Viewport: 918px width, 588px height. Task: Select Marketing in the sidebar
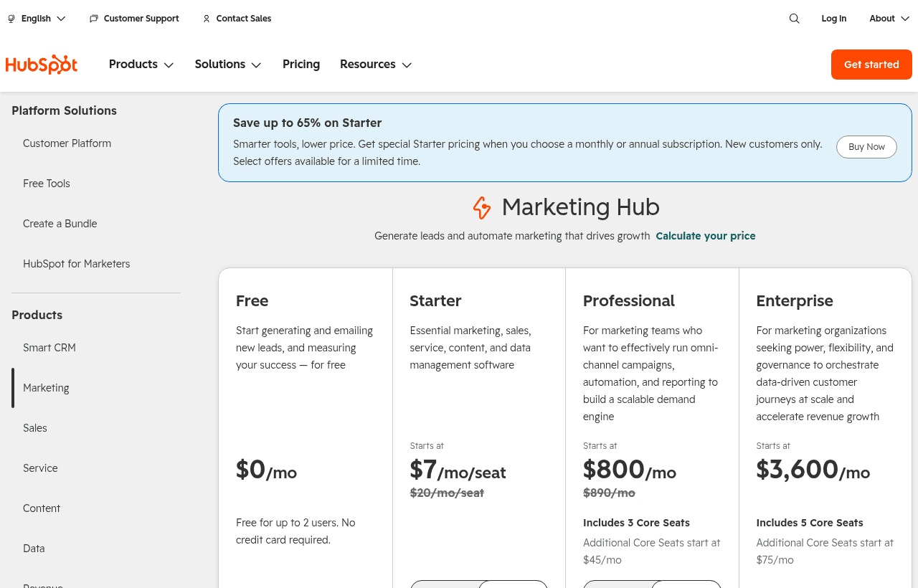pos(46,388)
